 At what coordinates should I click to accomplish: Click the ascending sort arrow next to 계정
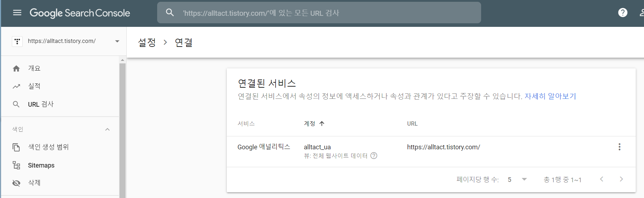[322, 124]
